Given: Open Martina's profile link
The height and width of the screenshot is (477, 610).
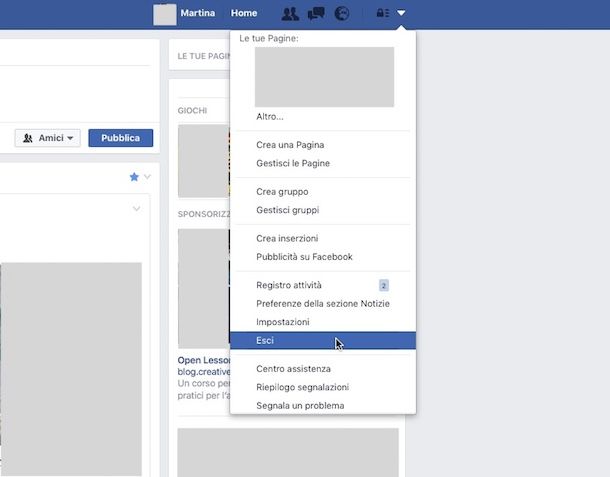Looking at the screenshot, I should (x=198, y=13).
